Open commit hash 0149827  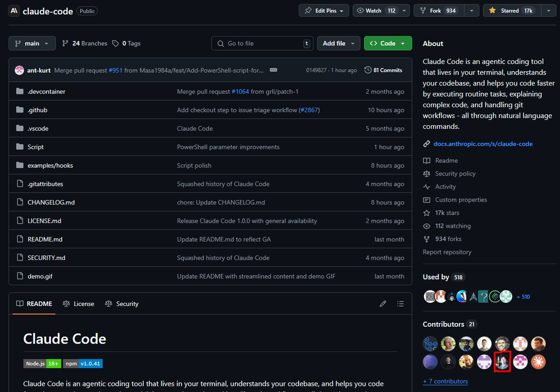317,70
